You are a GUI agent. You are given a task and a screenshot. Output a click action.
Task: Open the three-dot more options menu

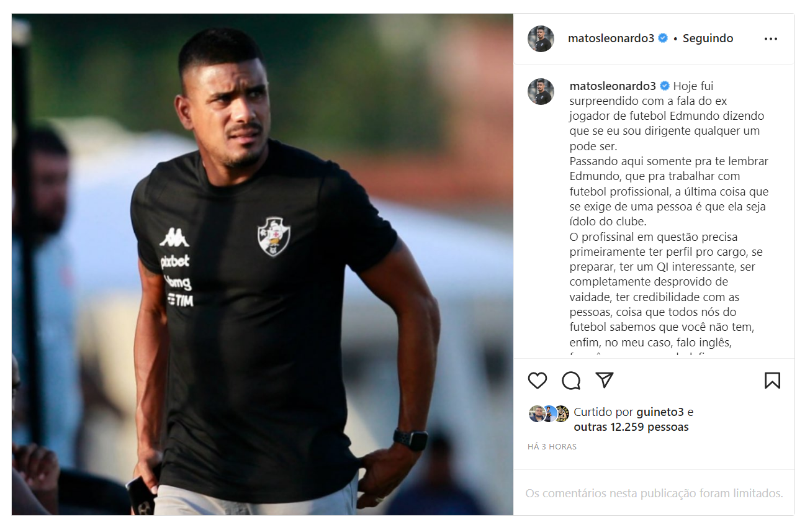[x=771, y=38]
